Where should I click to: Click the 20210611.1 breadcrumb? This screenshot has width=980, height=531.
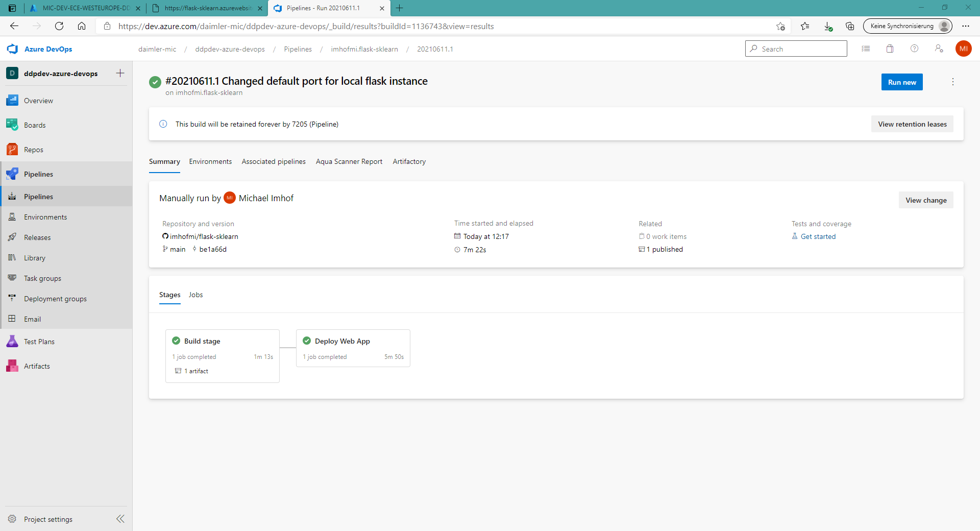[x=435, y=49]
